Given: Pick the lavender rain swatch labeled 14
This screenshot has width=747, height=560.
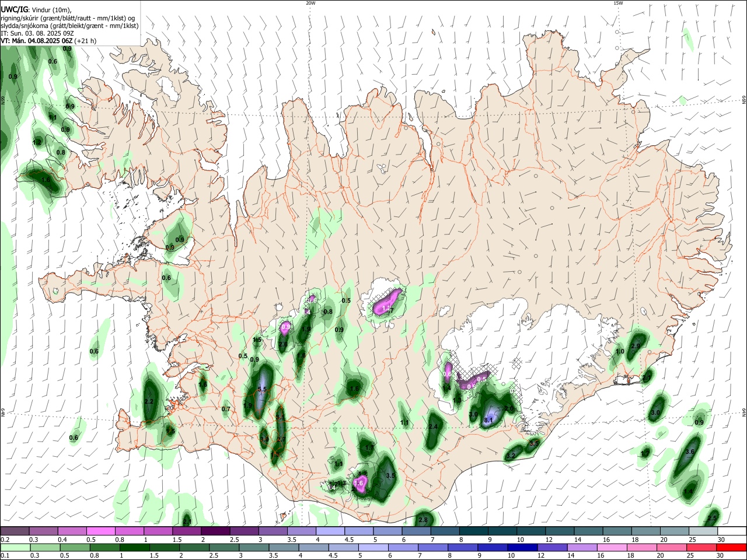Looking at the screenshot, I should point(582,547).
